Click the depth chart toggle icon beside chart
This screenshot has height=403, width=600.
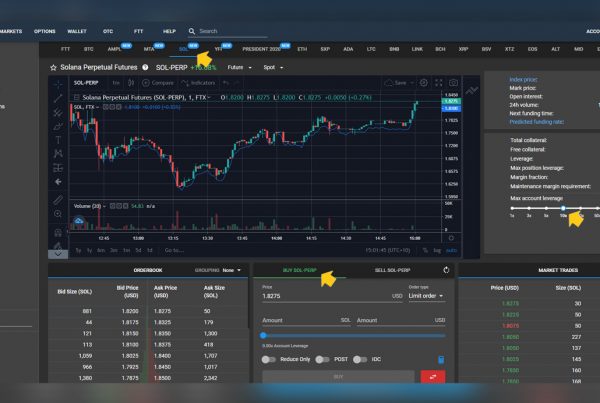coord(472,90)
